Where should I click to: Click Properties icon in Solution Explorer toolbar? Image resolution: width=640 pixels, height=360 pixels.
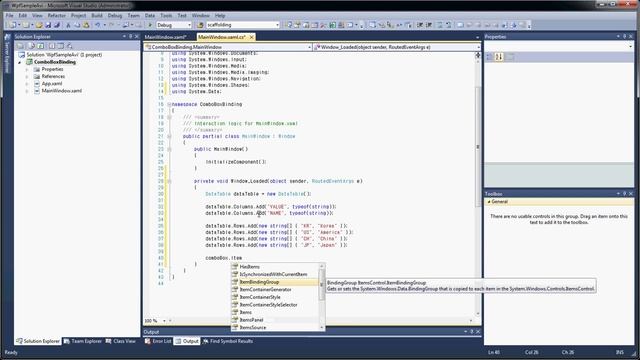click(x=20, y=46)
